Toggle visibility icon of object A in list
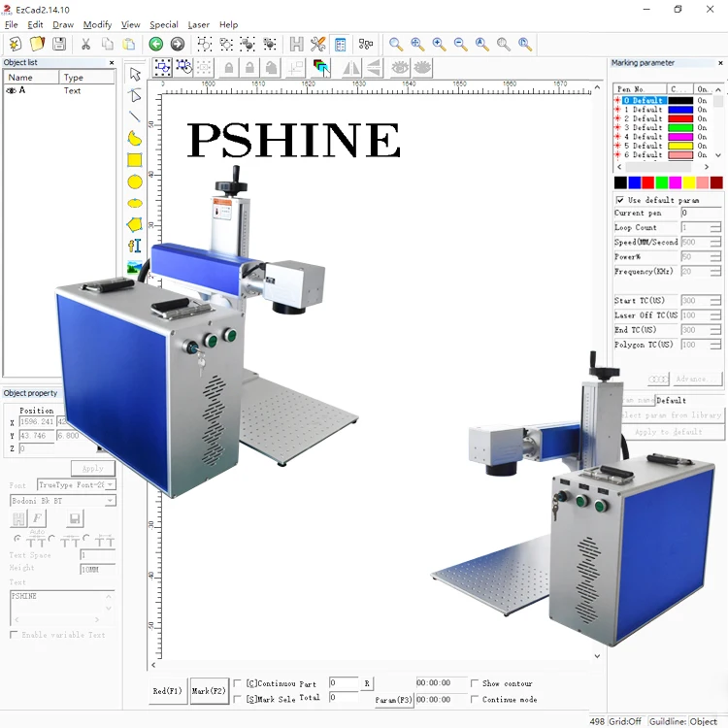 pos(11,90)
